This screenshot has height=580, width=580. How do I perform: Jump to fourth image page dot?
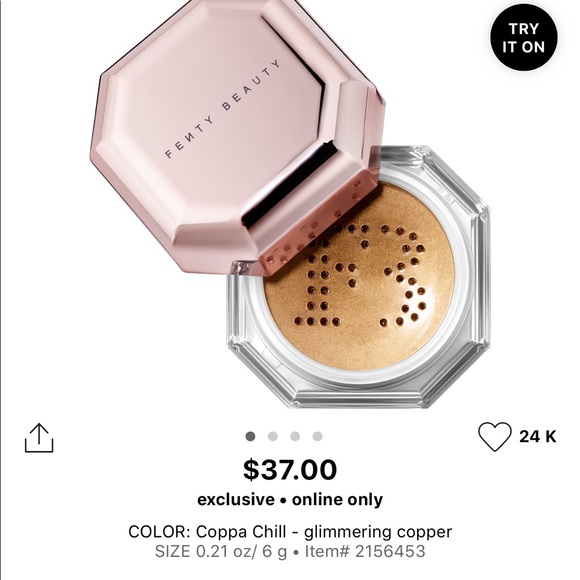(317, 436)
